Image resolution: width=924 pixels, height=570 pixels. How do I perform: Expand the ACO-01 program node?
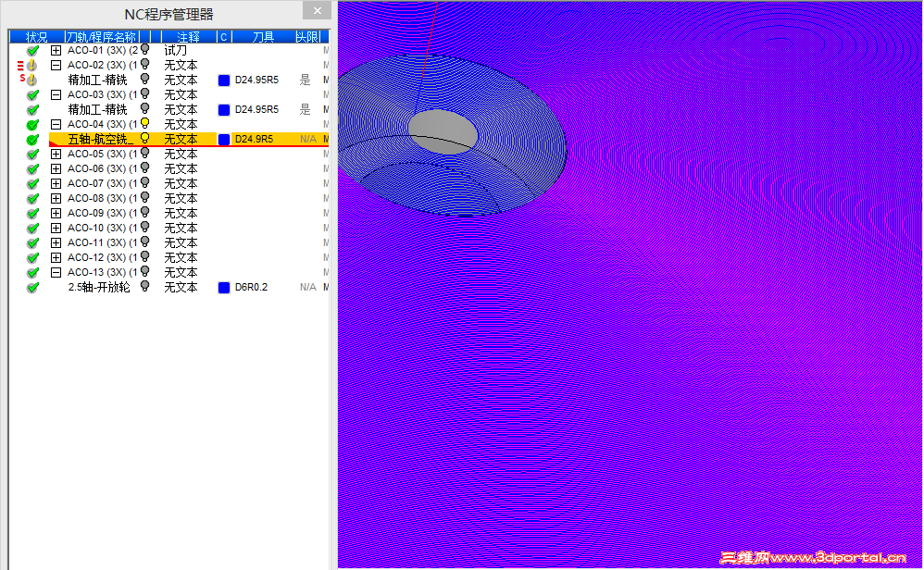pyautogui.click(x=56, y=51)
